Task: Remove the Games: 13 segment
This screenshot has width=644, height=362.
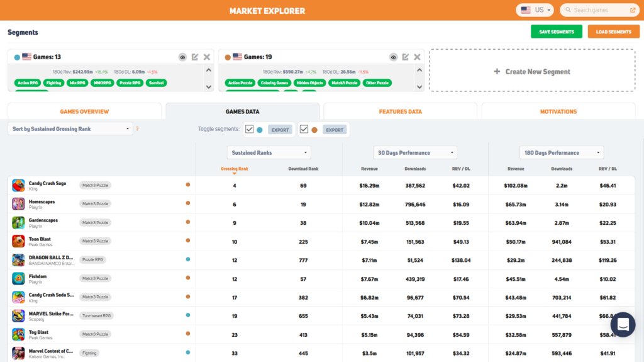Action: click(x=206, y=57)
